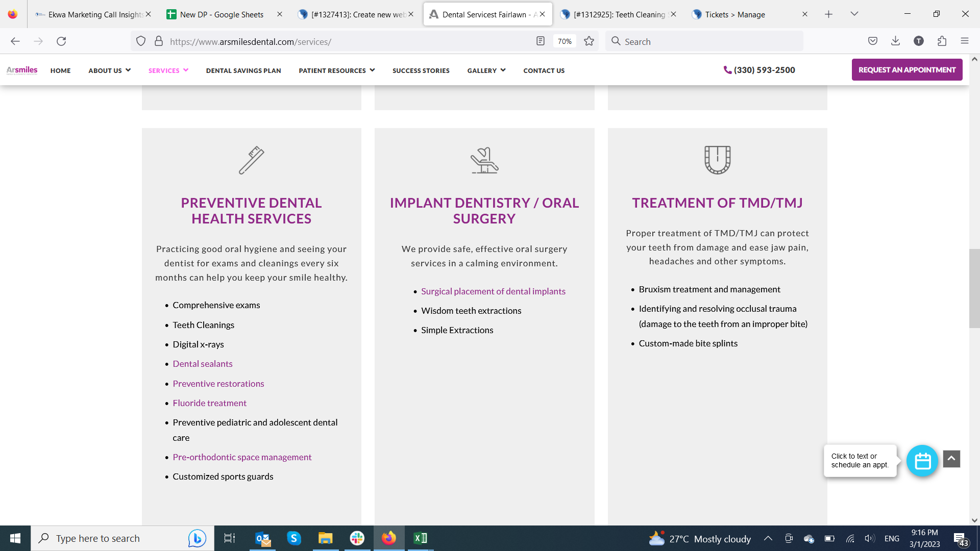
Task: Open Slack from the taskbar
Action: [357, 538]
